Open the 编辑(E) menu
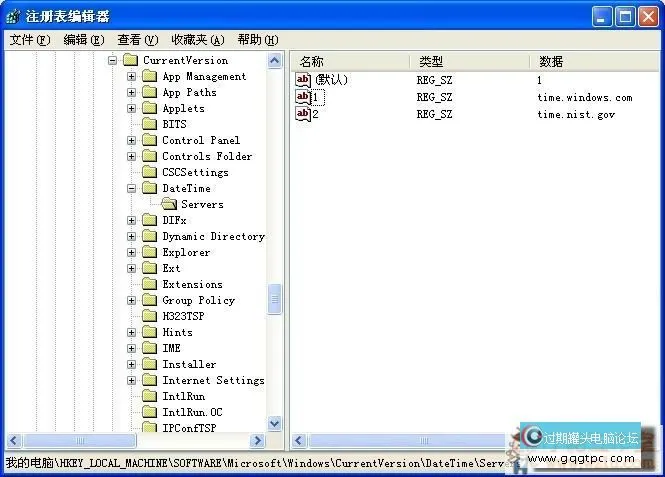The image size is (665, 477). tap(84, 40)
